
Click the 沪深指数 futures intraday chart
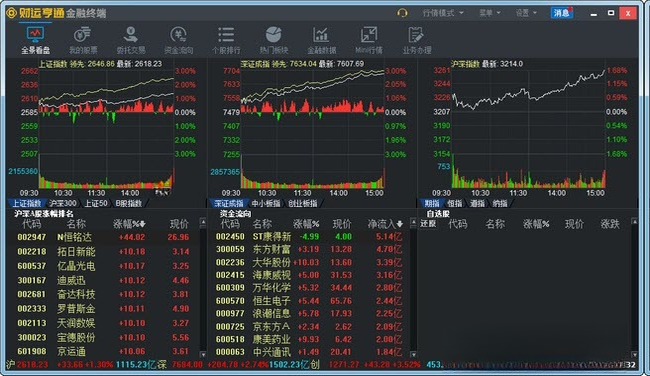(x=529, y=129)
